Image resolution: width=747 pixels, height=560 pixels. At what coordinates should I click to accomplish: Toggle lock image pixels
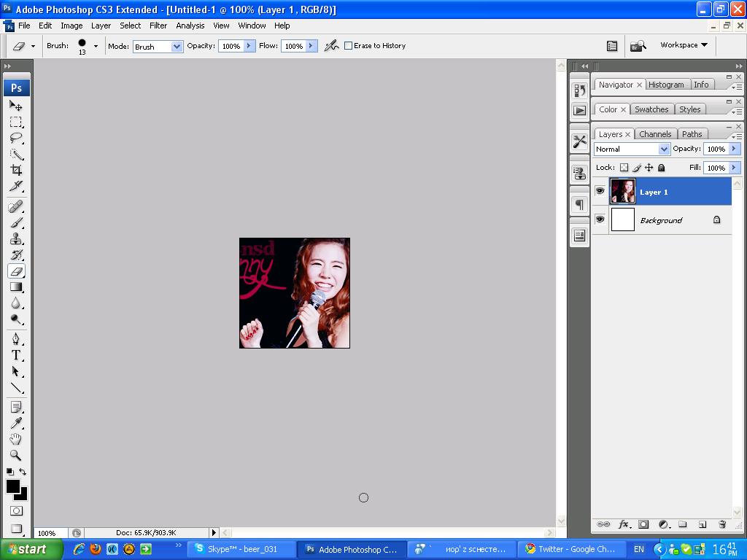[636, 168]
